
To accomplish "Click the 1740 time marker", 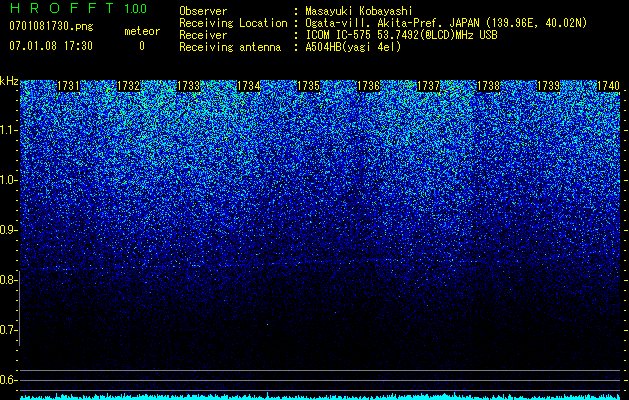I will pyautogui.click(x=609, y=86).
